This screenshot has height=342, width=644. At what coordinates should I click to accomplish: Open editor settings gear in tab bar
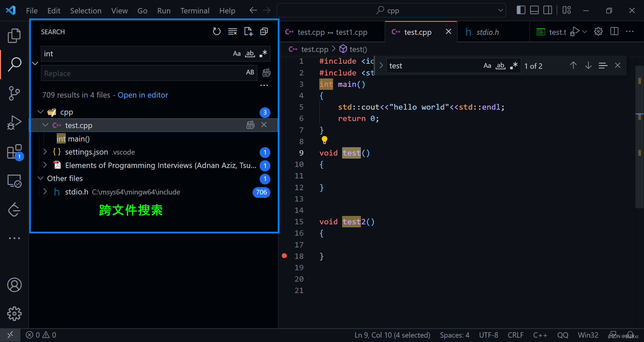598,32
